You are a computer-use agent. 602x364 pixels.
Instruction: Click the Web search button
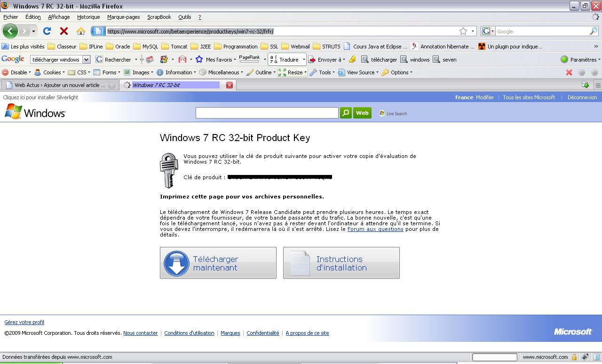point(362,113)
